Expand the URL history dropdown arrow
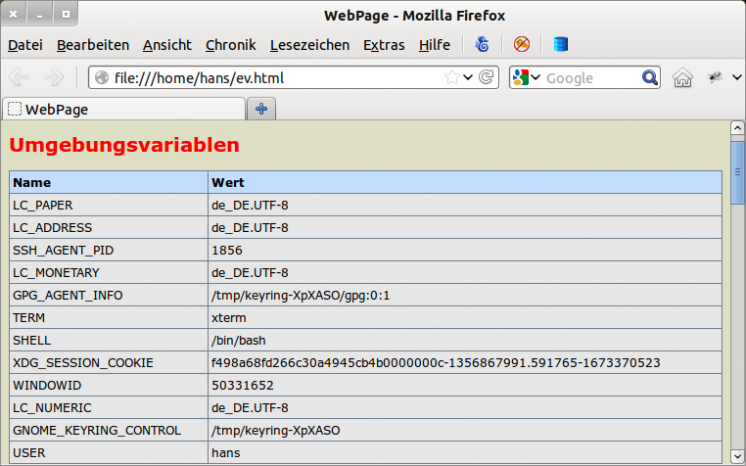Viewport: 746px width, 466px height. (468, 77)
